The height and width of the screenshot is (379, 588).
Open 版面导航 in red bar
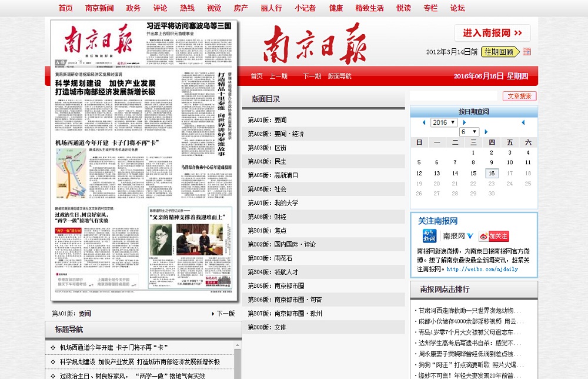pos(339,76)
